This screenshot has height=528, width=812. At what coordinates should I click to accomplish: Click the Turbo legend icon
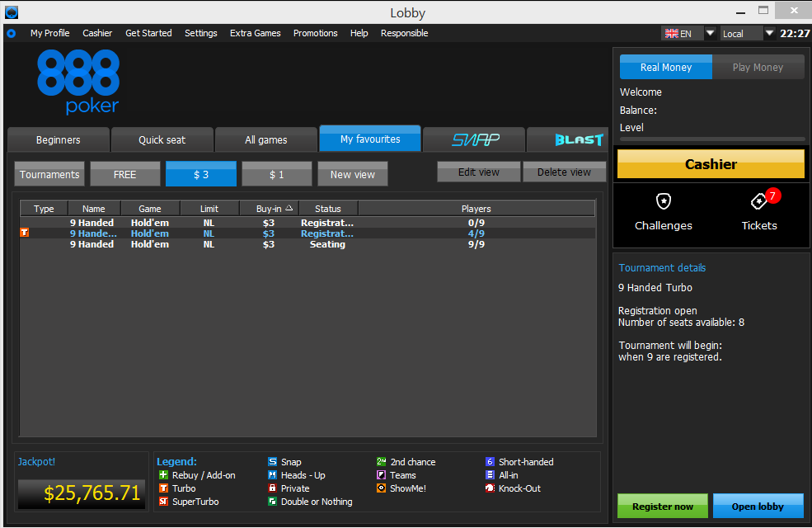163,488
